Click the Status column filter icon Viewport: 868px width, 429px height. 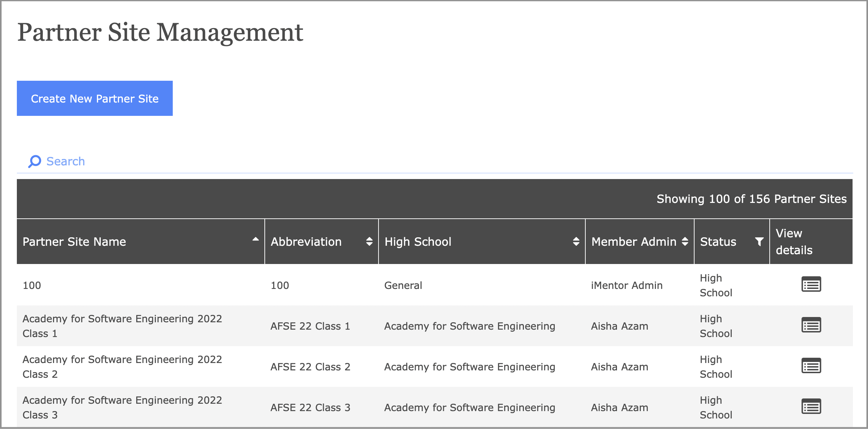(759, 242)
